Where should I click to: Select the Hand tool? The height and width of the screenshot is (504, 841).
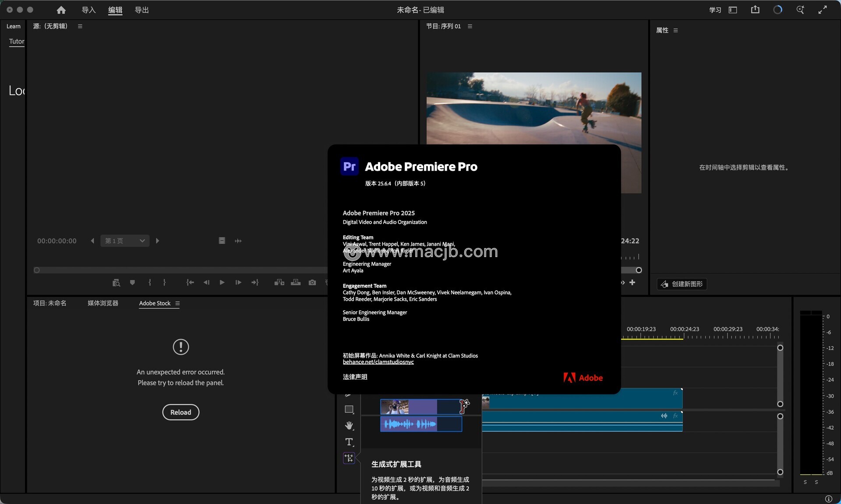click(x=349, y=426)
